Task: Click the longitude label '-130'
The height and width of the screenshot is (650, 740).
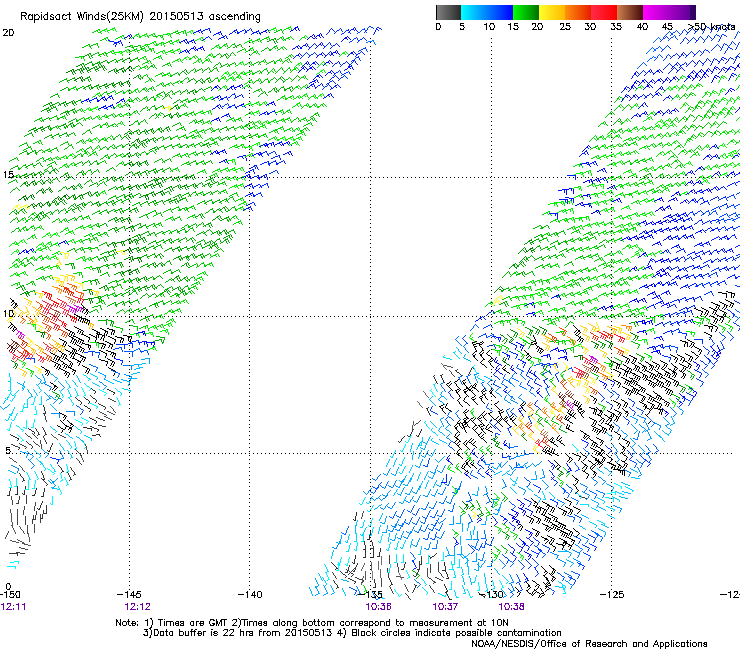Action: [x=491, y=594]
